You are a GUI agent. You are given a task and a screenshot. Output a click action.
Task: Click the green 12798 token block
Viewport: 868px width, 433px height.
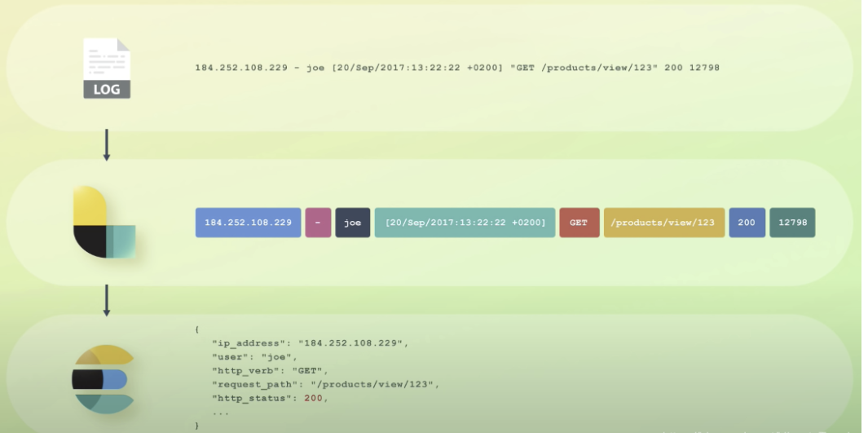792,223
